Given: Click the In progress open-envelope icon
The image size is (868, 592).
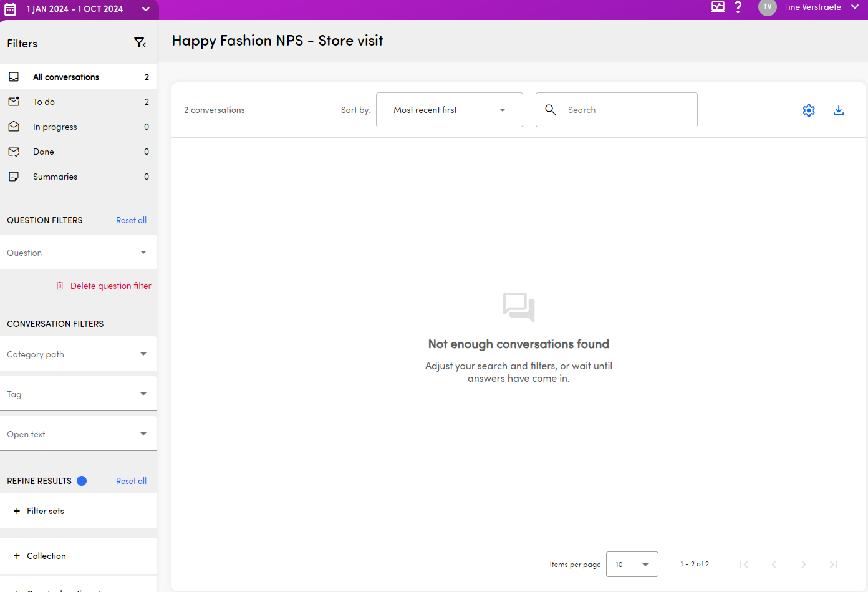Looking at the screenshot, I should tap(14, 127).
